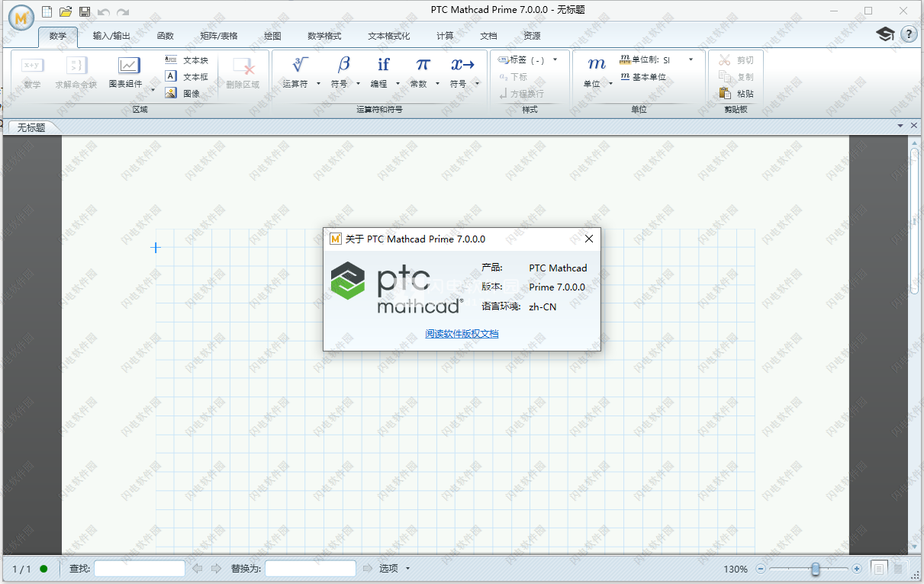
Task: Click the find (查找) input field
Action: (x=140, y=569)
